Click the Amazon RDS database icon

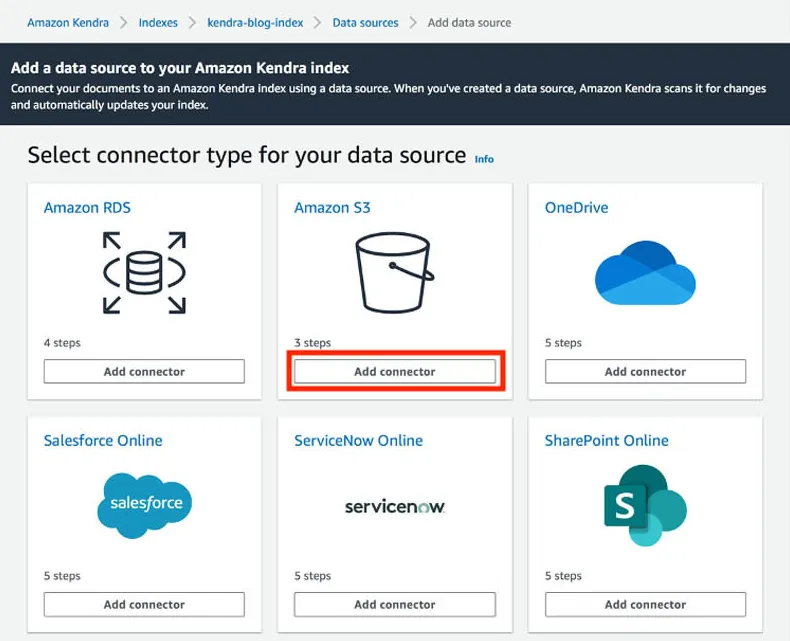(x=144, y=273)
